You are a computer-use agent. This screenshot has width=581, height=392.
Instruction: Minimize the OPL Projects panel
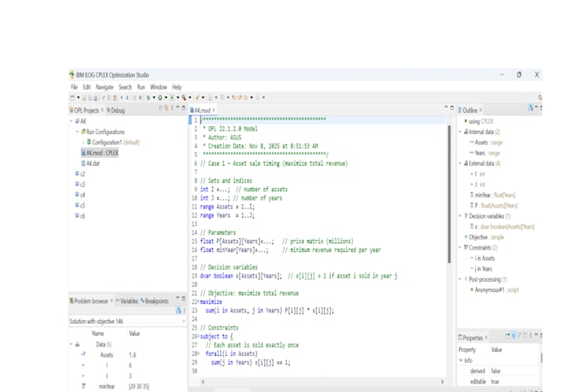pyautogui.click(x=178, y=107)
